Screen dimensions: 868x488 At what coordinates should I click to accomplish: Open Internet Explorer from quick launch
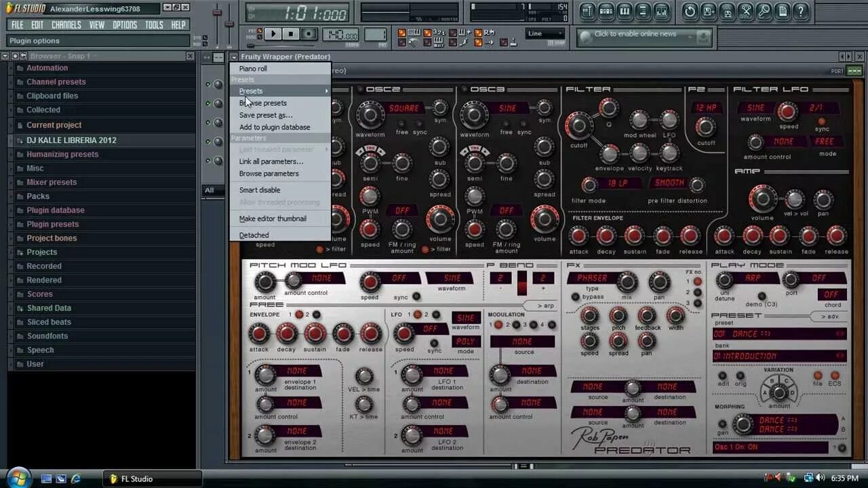click(x=76, y=479)
